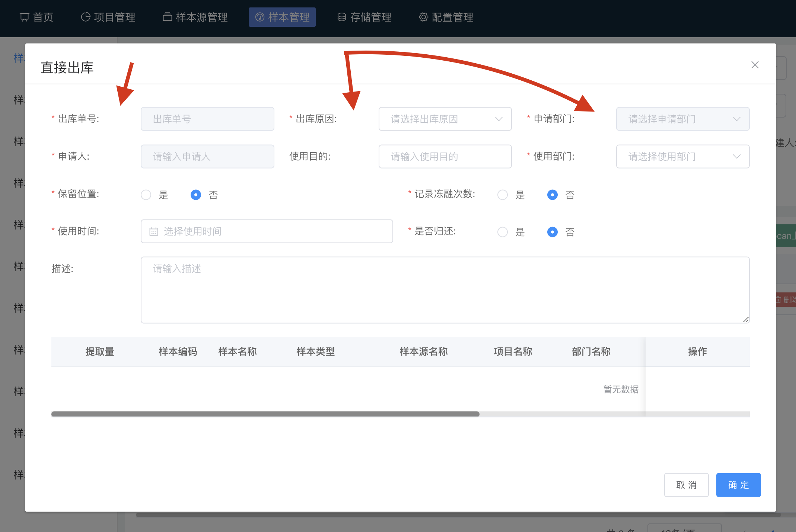This screenshot has width=796, height=532.
Task: Switch to the 样本管理 menu tab
Action: (282, 17)
